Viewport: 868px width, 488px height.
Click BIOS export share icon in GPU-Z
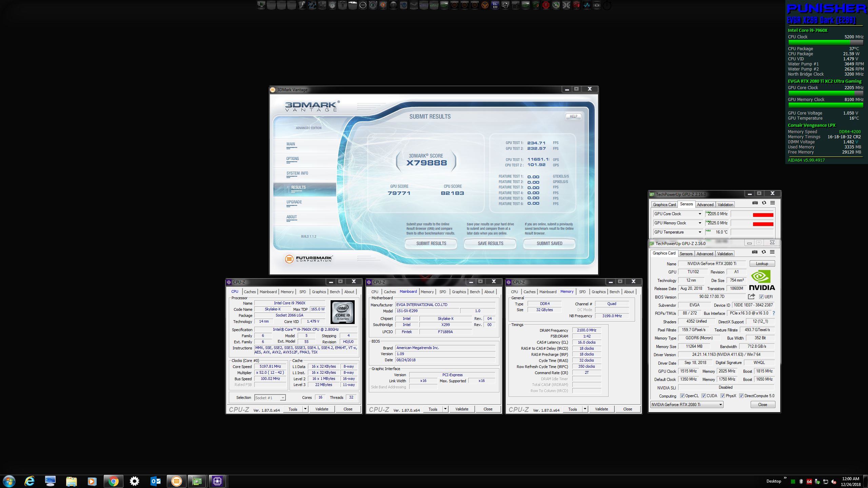[751, 297]
